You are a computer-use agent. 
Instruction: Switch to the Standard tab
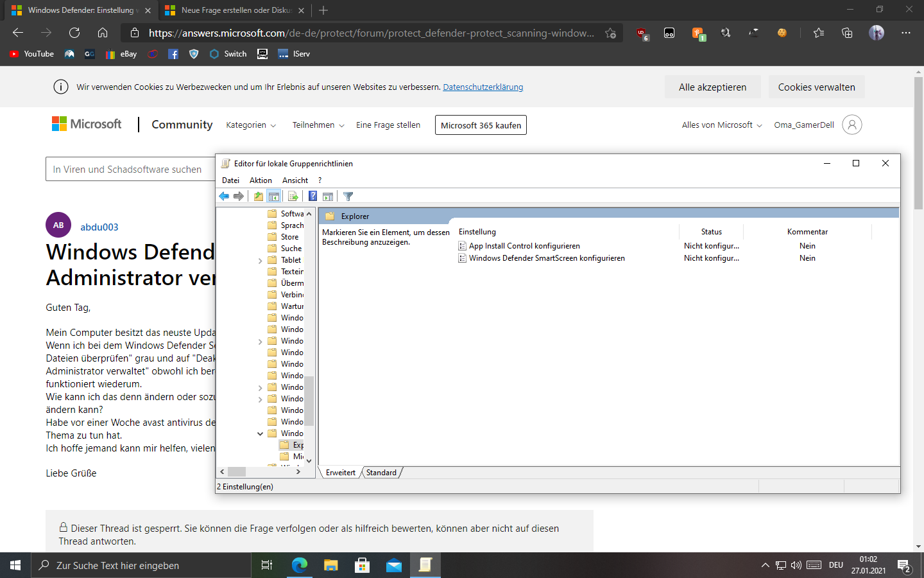tap(381, 473)
